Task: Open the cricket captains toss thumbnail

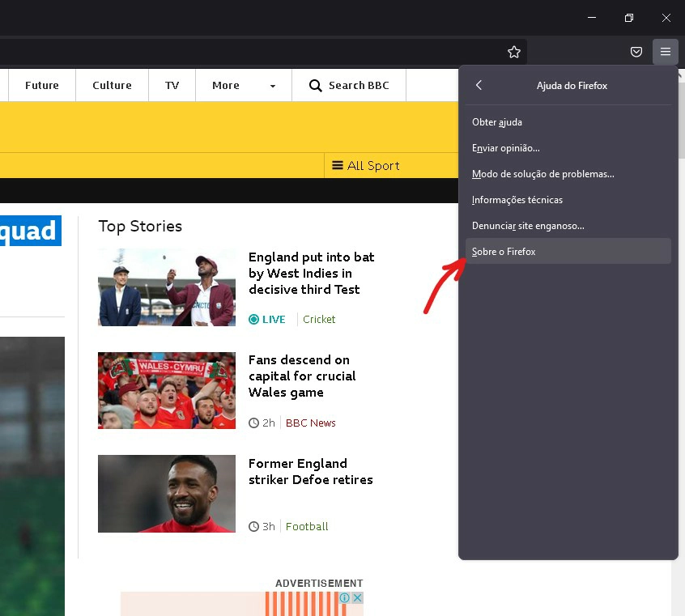Action: [x=167, y=287]
